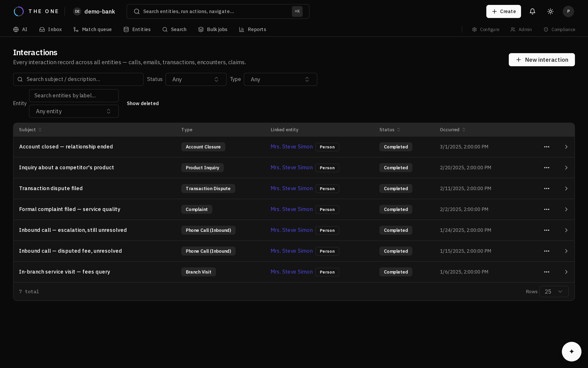Click the '7 total' count text
Screen dimensions: 588x368
(29, 292)
